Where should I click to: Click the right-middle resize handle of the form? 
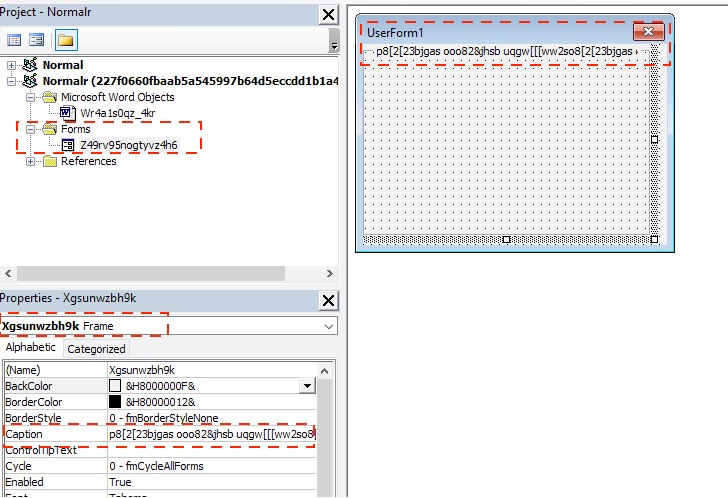[654, 139]
